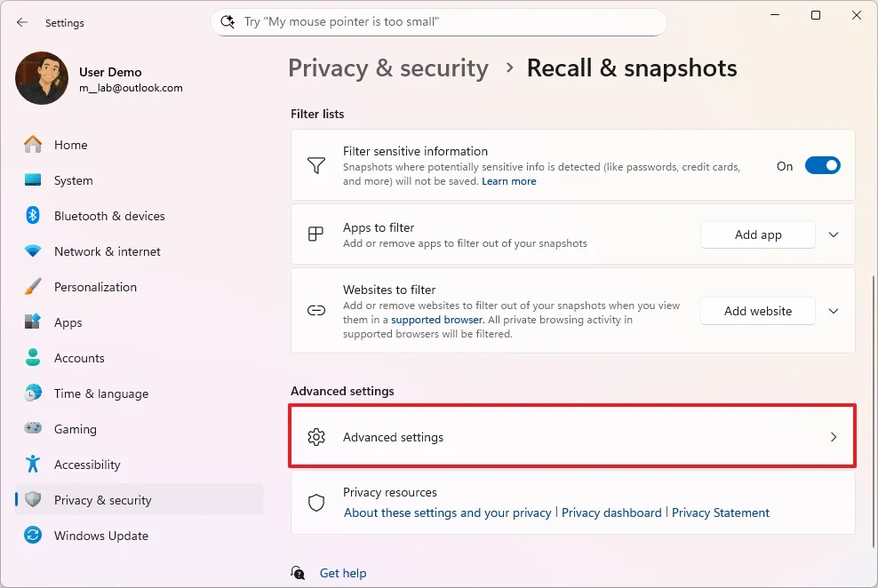Screen dimensions: 878x588
Task: Expand the Websites to filter section
Action: 834,311
